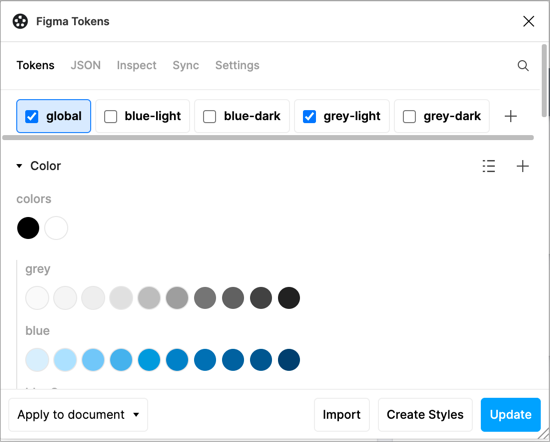
Task: Enable the blue-dark token set checkbox
Action: [x=209, y=116]
